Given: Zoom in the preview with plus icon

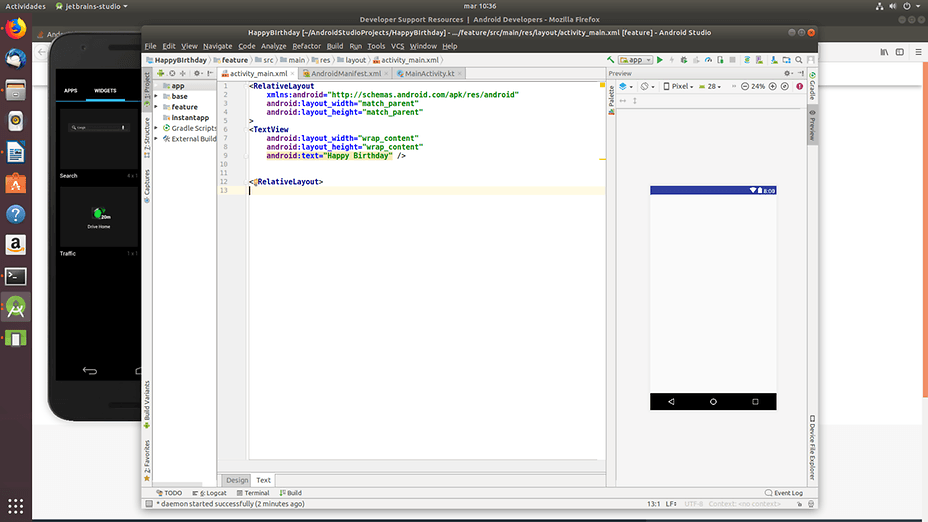Looking at the screenshot, I should click(x=772, y=86).
